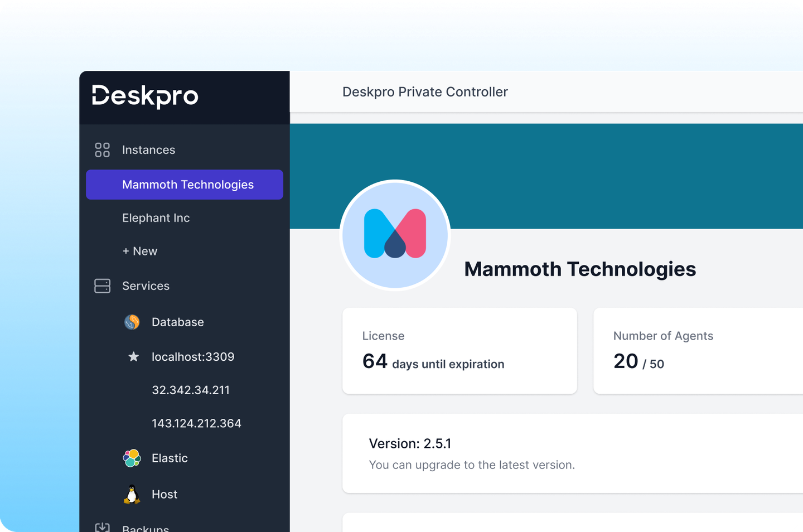Image resolution: width=803 pixels, height=532 pixels.
Task: Click the Deskpro logo
Action: pos(145,96)
